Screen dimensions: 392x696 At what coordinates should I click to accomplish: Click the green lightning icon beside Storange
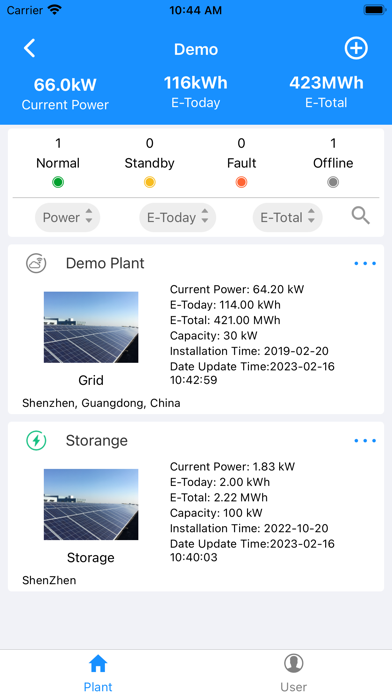(36, 441)
